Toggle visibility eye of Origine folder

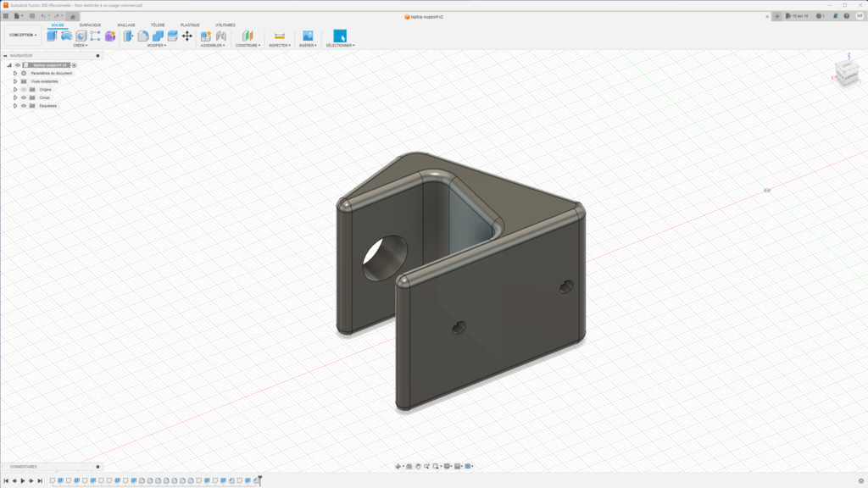(x=24, y=90)
